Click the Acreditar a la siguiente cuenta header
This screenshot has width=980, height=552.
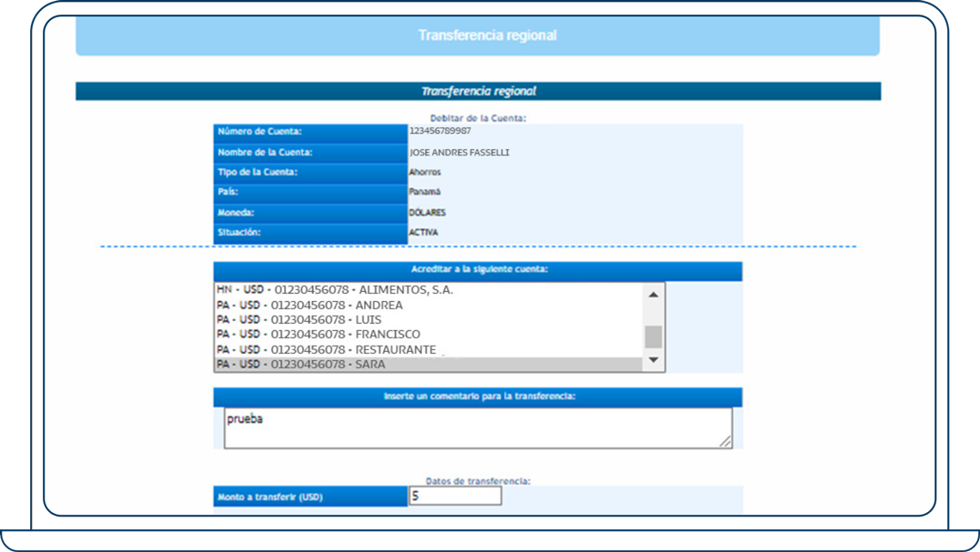pyautogui.click(x=479, y=271)
